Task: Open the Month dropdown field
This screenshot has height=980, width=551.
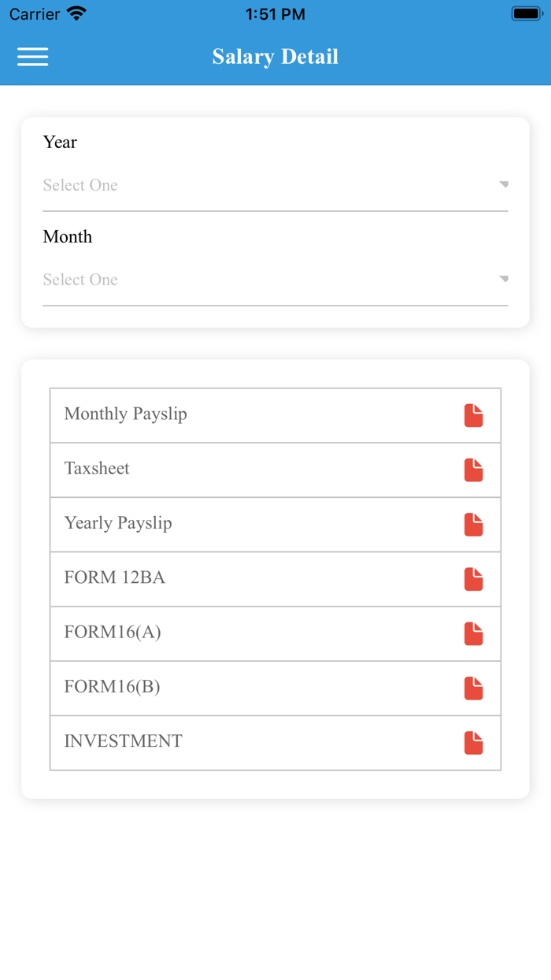Action: tap(268, 280)
